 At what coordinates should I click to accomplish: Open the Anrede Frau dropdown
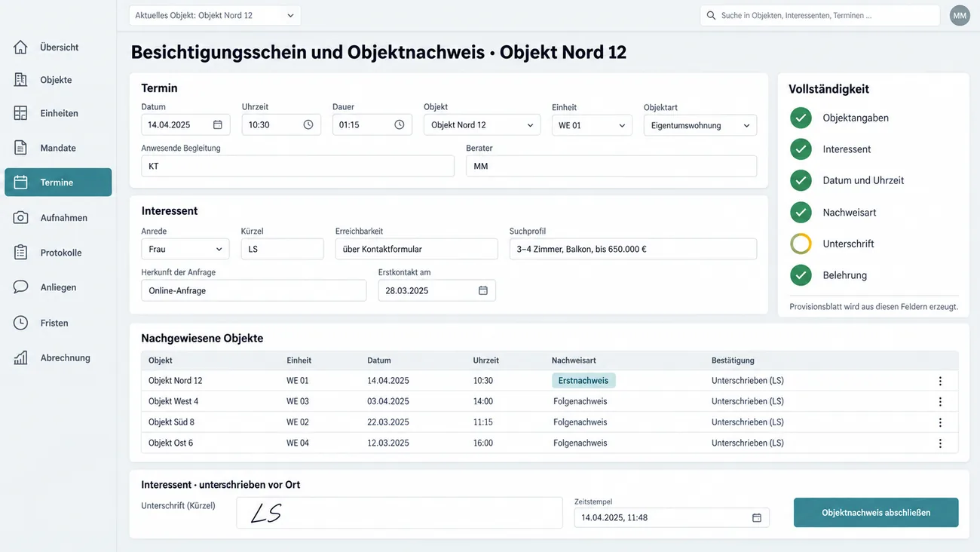pos(185,249)
